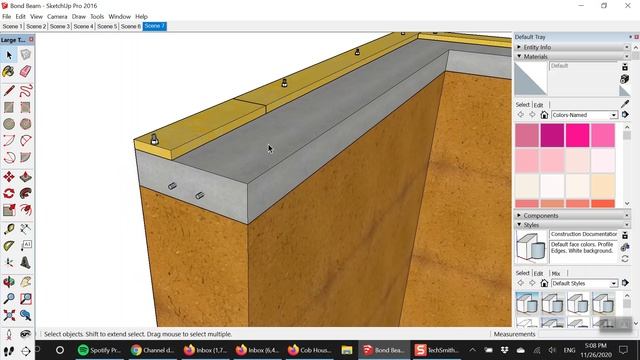This screenshot has height=360, width=640.
Task: Pick the Follow Me tool
Action: pyautogui.click(x=25, y=193)
